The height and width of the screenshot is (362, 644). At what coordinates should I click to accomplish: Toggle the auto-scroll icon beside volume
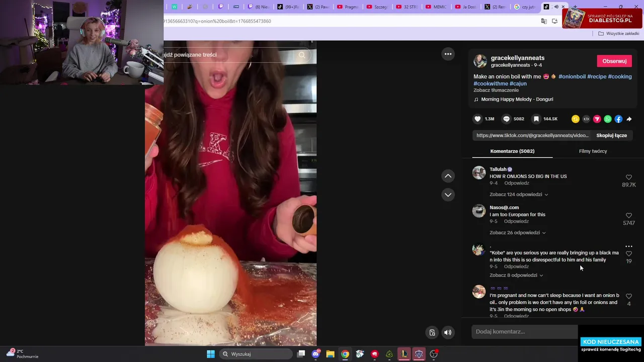coord(432,332)
